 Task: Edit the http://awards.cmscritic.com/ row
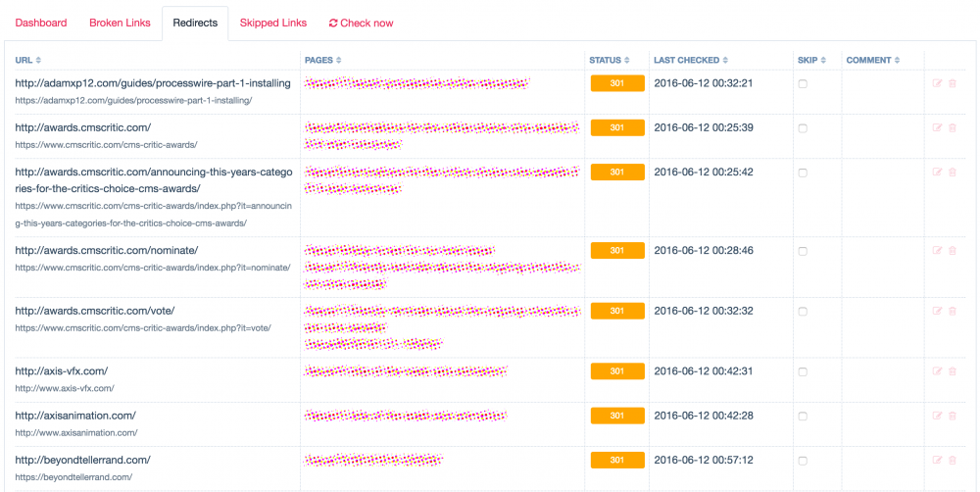937,127
